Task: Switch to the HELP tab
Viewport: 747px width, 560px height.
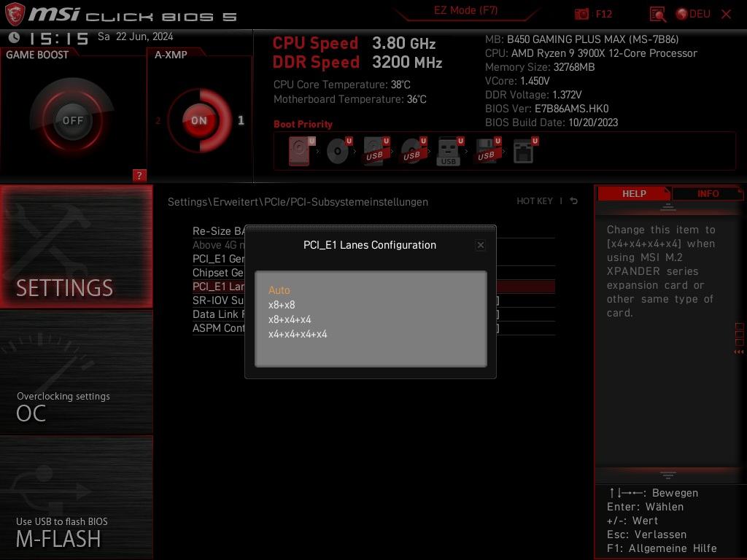Action: coord(634,193)
